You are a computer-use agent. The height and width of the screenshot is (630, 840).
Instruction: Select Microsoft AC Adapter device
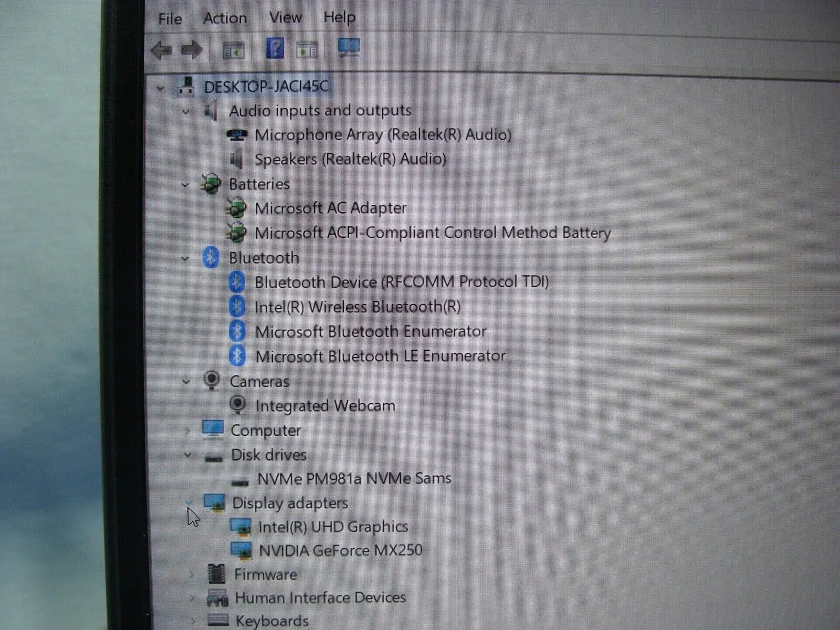pos(330,209)
